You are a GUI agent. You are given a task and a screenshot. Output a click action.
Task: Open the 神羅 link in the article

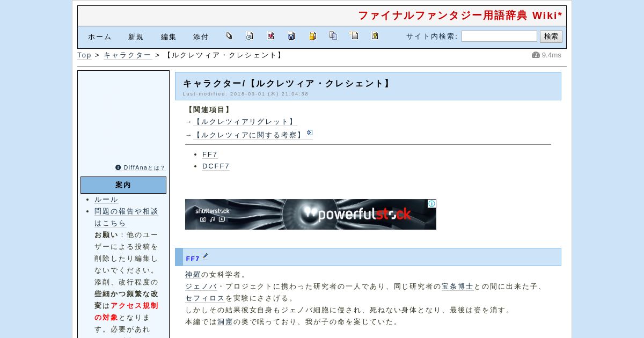(x=193, y=275)
